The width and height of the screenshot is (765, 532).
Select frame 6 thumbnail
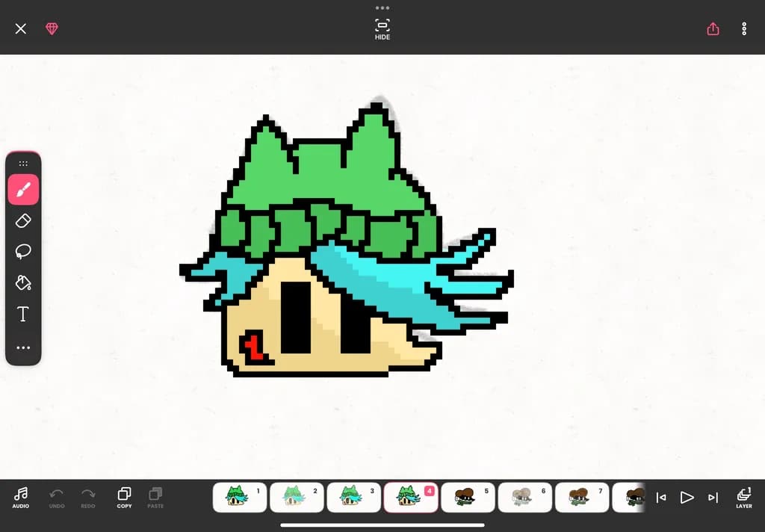[525, 498]
